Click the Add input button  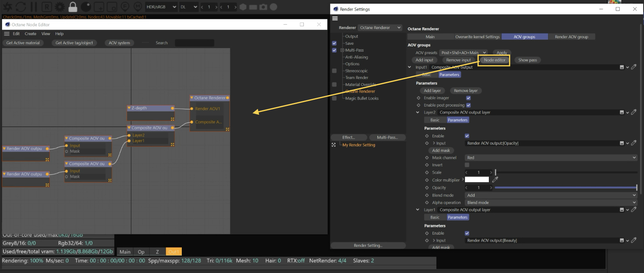pyautogui.click(x=424, y=60)
